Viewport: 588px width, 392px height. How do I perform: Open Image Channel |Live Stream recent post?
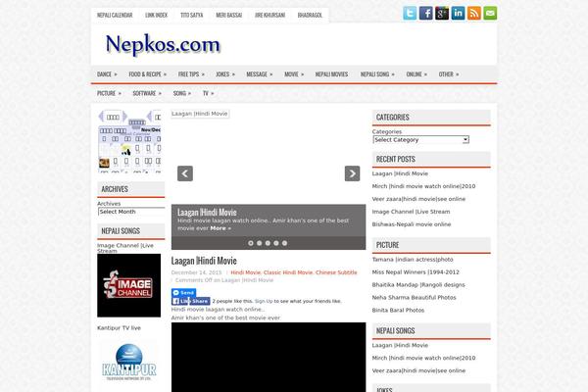[x=411, y=212]
